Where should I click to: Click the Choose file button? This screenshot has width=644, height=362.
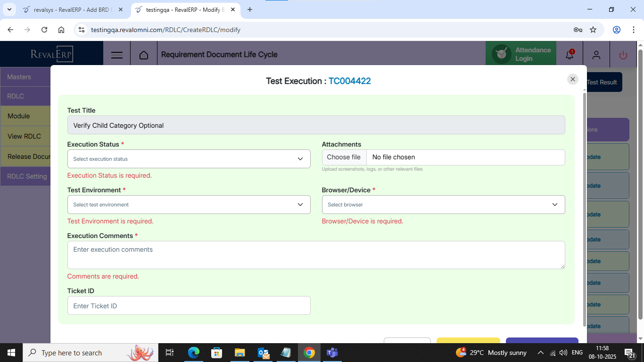(x=344, y=157)
